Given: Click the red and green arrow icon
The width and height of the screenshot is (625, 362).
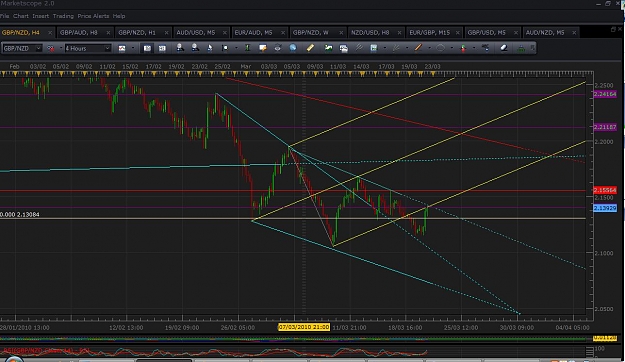Looking at the screenshot, I should pyautogui.click(x=463, y=48).
